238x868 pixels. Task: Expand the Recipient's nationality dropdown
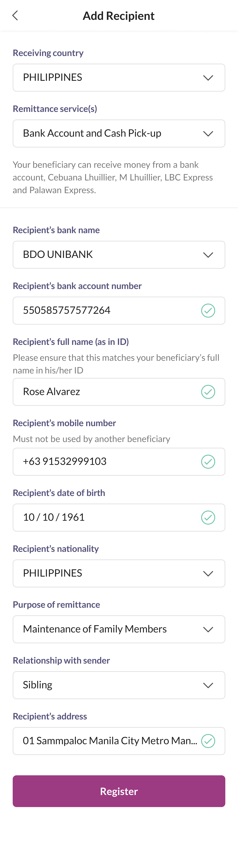pyautogui.click(x=119, y=573)
